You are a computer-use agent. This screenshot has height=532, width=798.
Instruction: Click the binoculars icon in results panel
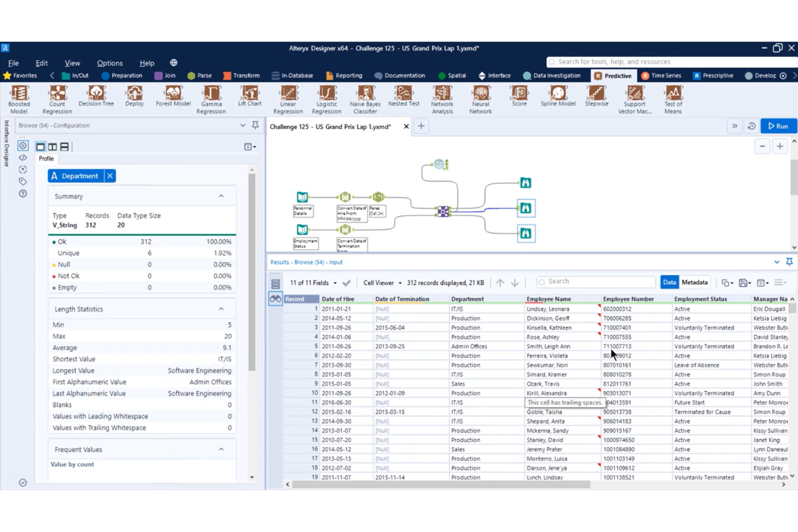[x=276, y=299]
